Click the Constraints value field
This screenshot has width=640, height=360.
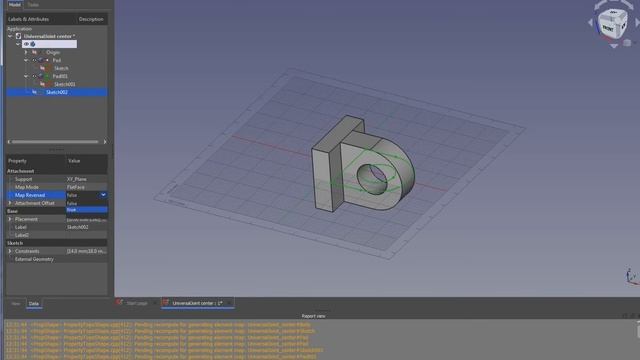[87, 251]
